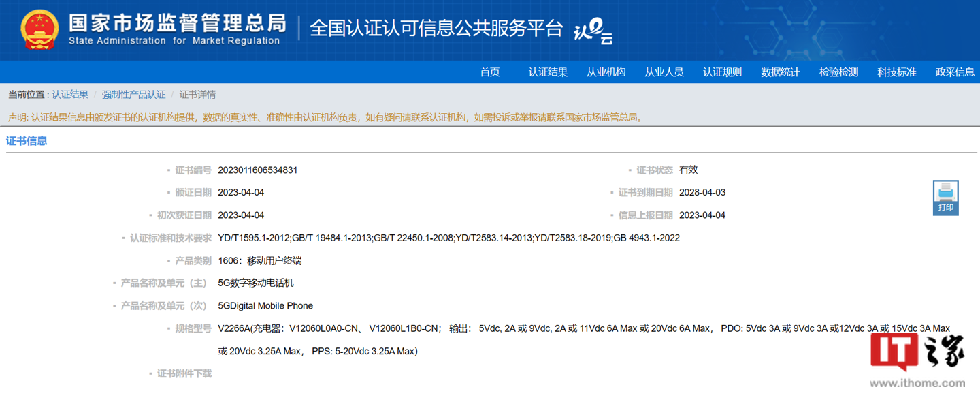Open the 首页 menu item
The width and height of the screenshot is (980, 402).
tap(489, 72)
